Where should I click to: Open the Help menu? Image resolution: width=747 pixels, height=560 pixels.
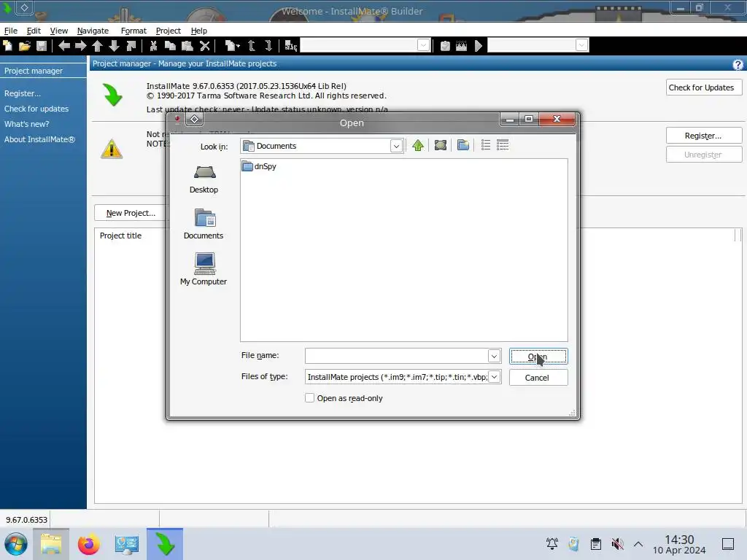(198, 31)
